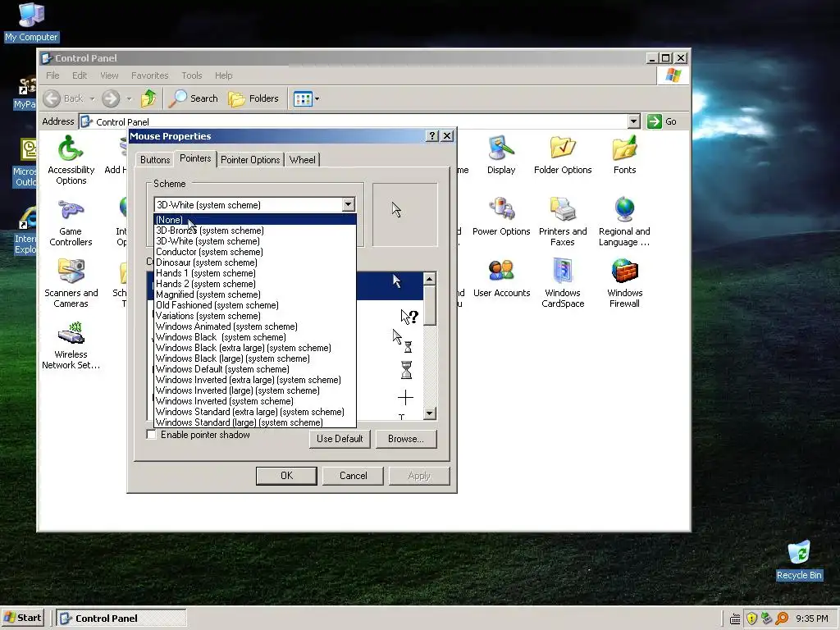The width and height of the screenshot is (840, 630).
Task: Select Windows Standard (extra large) scheme
Action: [x=255, y=412]
